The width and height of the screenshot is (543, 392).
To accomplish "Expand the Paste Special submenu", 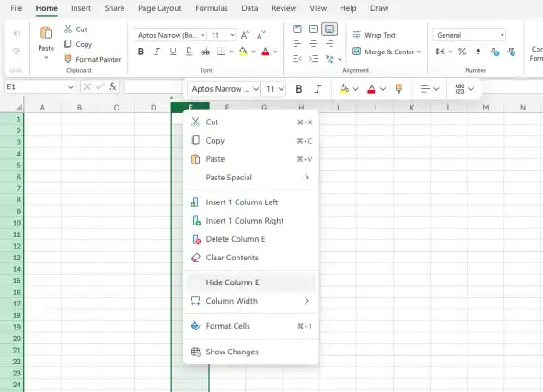I will point(250,178).
